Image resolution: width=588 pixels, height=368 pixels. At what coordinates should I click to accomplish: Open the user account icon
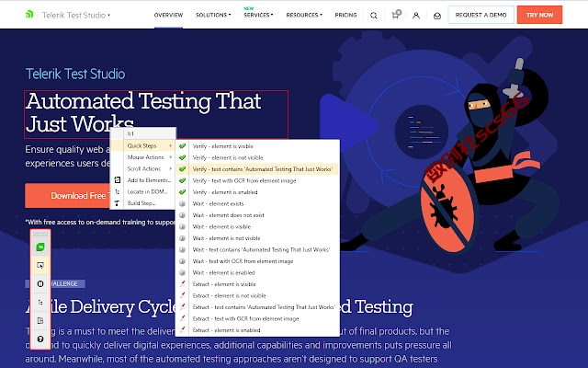pyautogui.click(x=416, y=16)
